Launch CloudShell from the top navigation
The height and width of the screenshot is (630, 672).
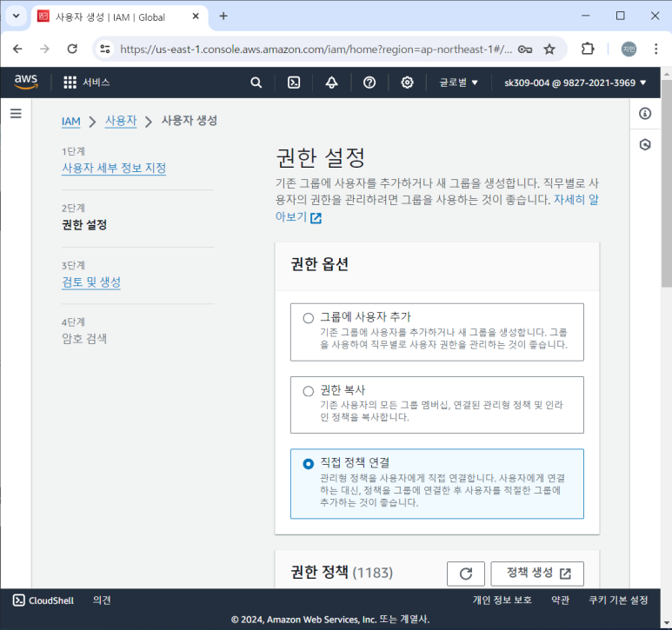pos(294,83)
